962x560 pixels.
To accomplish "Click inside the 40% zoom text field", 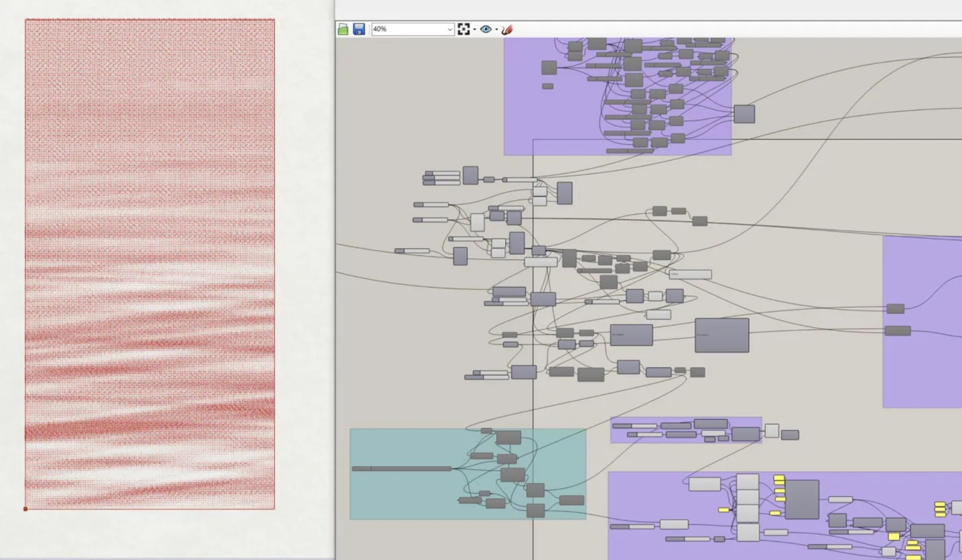I will click(405, 29).
